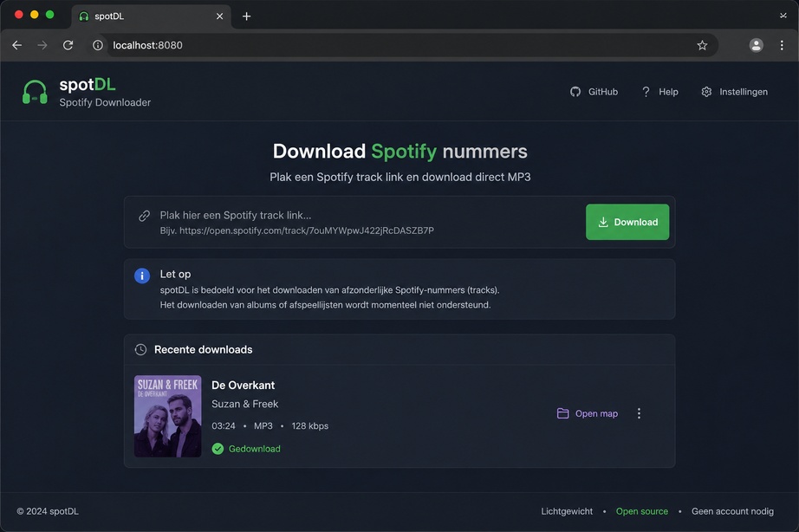Click the © 2024 spotDL footer text

[x=48, y=511]
